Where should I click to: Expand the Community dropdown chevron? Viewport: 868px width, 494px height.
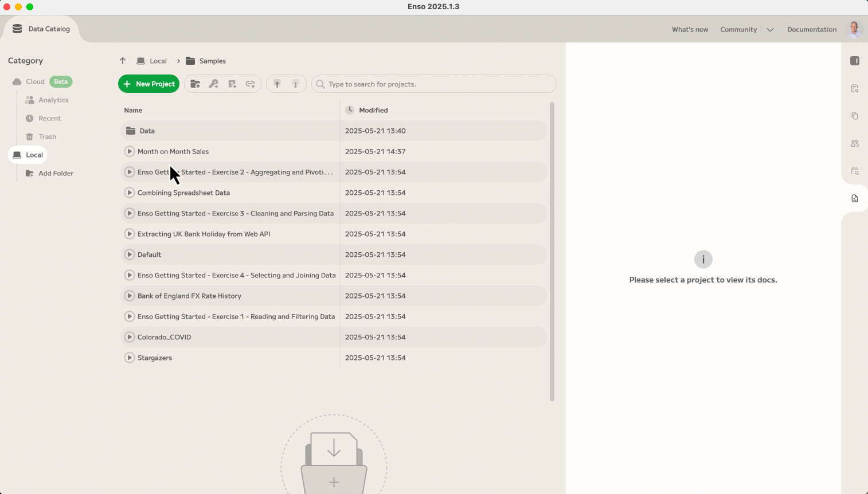770,30
